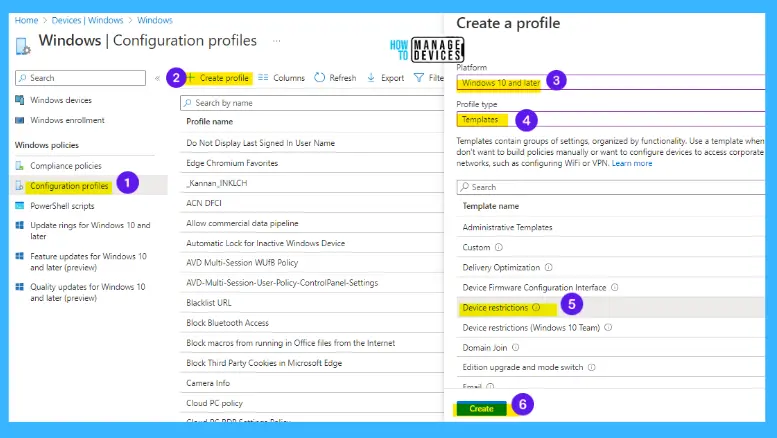
Task: Select Device restrictions template
Action: [495, 308]
